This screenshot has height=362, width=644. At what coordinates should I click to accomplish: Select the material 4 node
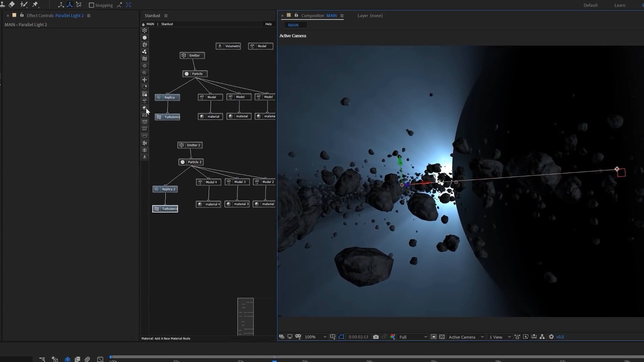(208, 204)
